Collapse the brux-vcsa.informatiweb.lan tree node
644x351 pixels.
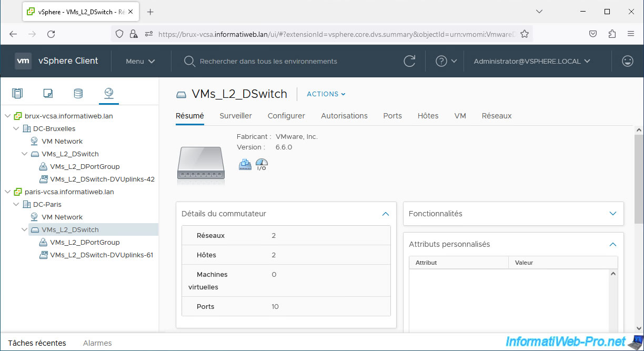tap(8, 116)
